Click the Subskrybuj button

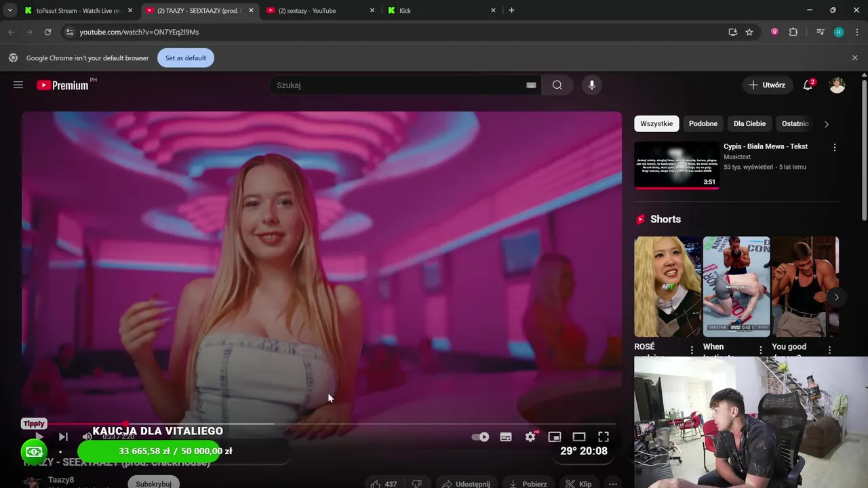(153, 483)
